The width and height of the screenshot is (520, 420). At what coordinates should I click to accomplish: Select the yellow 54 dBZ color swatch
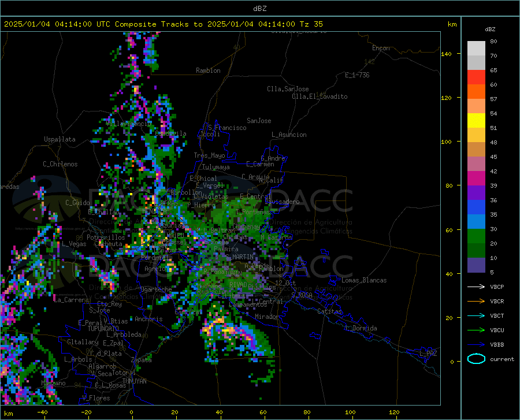pyautogui.click(x=476, y=121)
